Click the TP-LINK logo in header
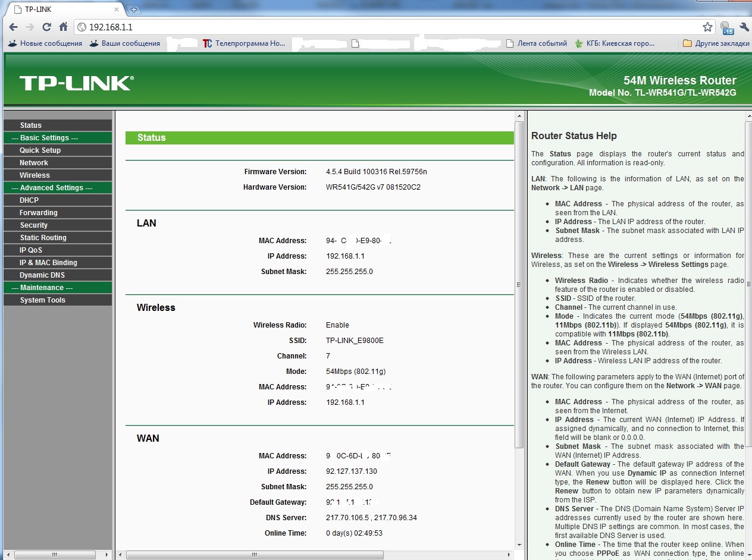 (76, 83)
